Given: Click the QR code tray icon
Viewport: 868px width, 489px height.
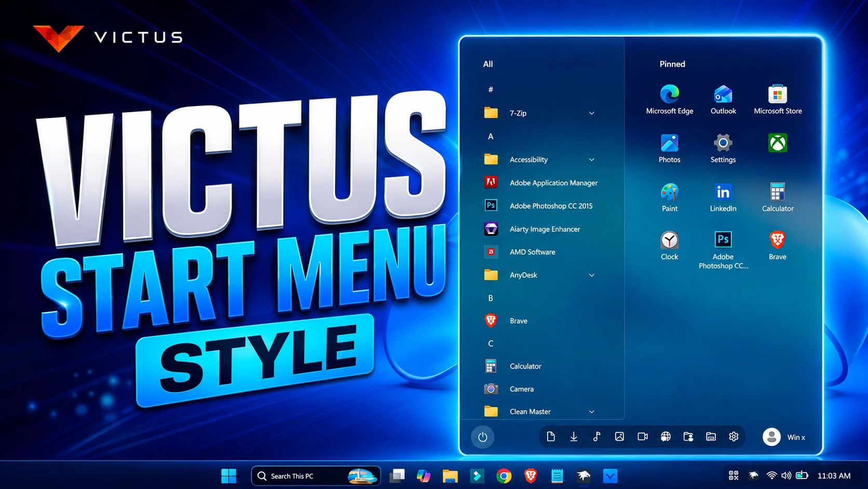Looking at the screenshot, I should [x=733, y=475].
